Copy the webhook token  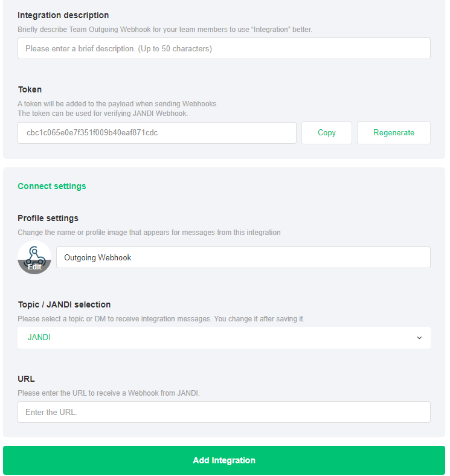point(326,133)
